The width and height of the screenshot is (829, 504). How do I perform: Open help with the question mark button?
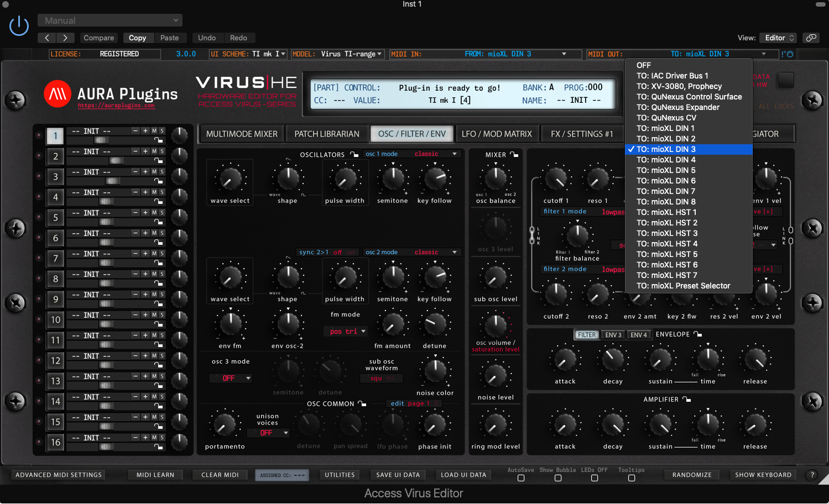coord(812,475)
